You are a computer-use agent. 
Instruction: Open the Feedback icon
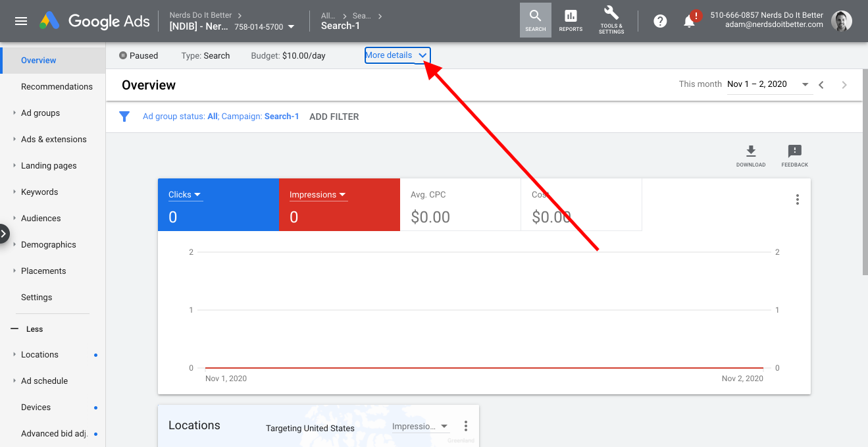[x=795, y=156]
